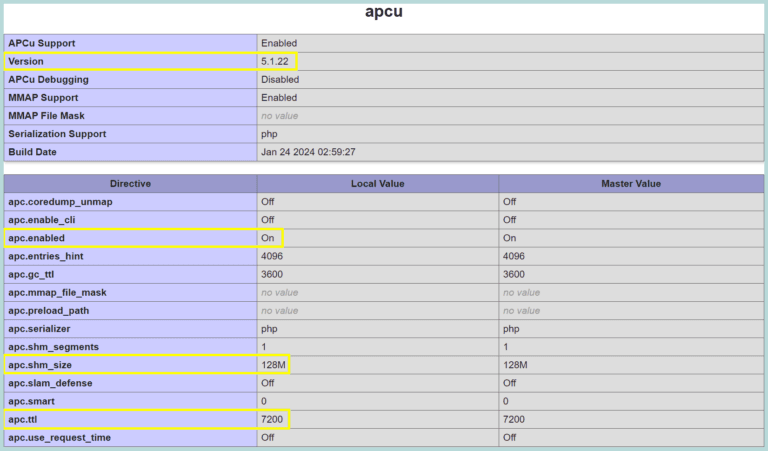
Task: Click apc.ttl master value 7200
Action: pos(514,419)
